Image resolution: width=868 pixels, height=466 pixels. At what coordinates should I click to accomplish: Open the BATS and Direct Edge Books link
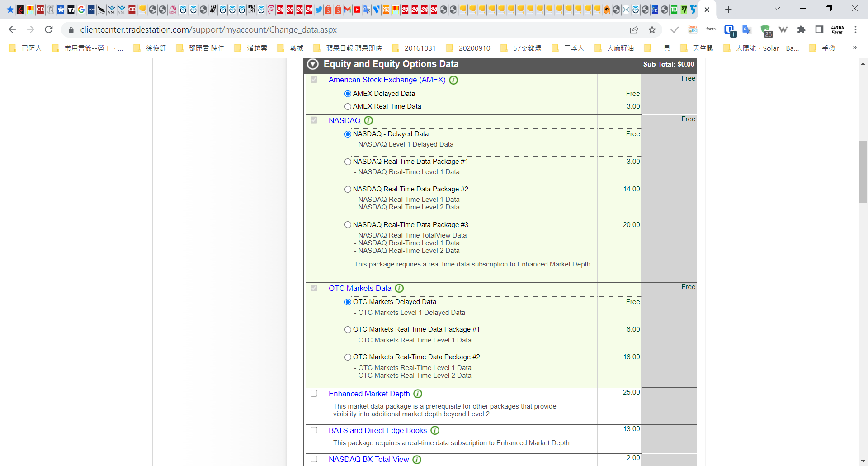(x=377, y=430)
